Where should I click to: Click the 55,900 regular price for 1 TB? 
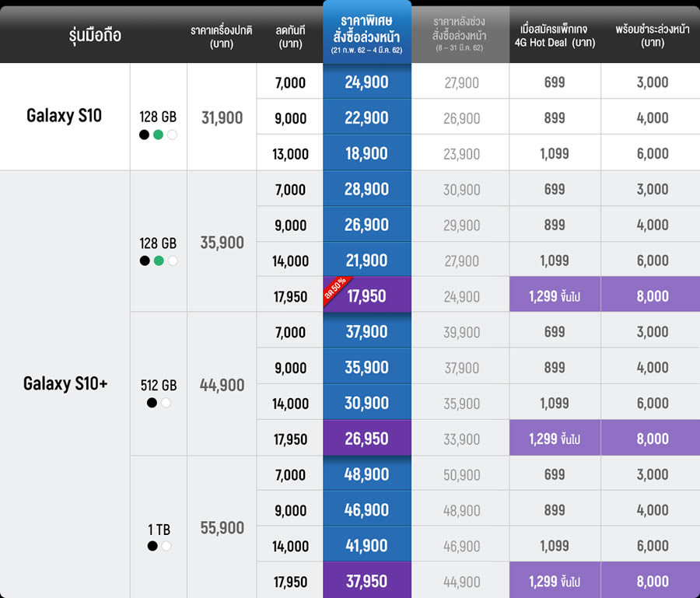pos(222,528)
